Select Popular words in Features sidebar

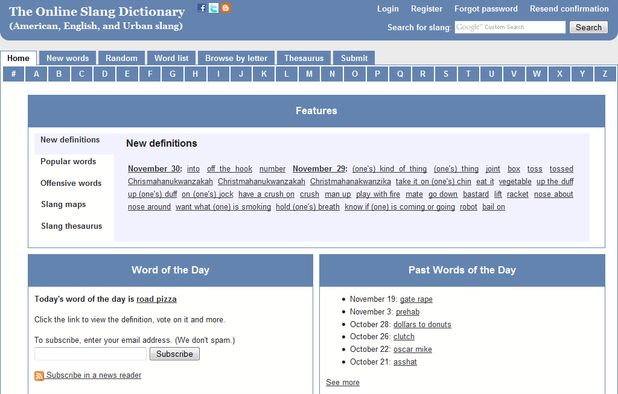pyautogui.click(x=68, y=162)
